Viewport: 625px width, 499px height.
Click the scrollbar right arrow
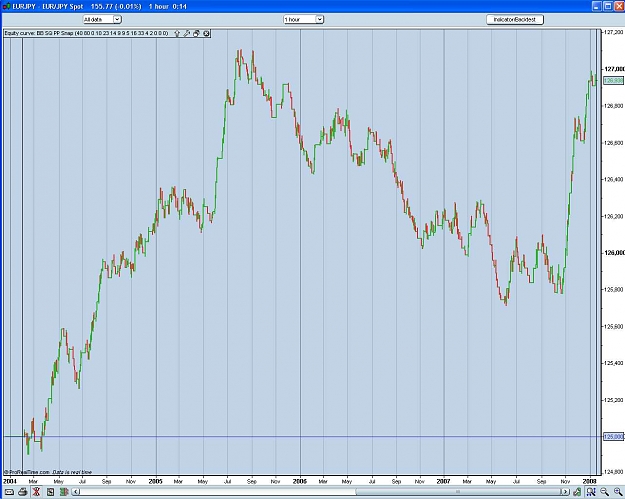pos(565,492)
